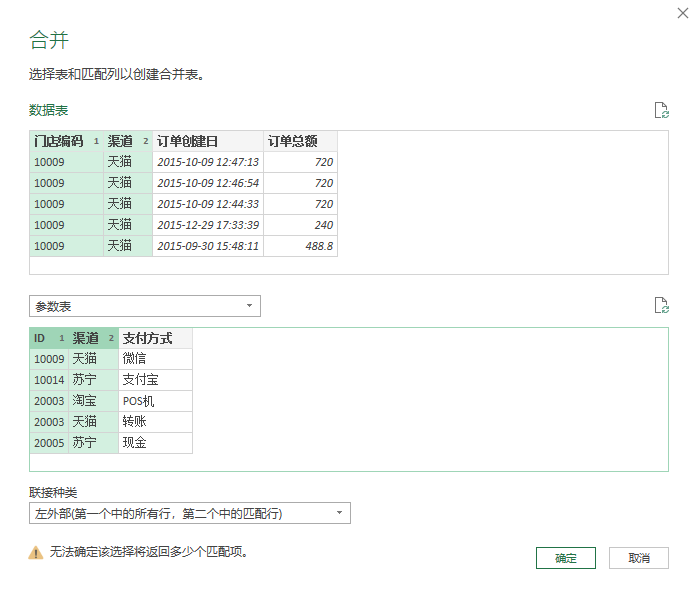Select the 支付方式 column header
Screen dimensions: 699x598
tap(148, 338)
